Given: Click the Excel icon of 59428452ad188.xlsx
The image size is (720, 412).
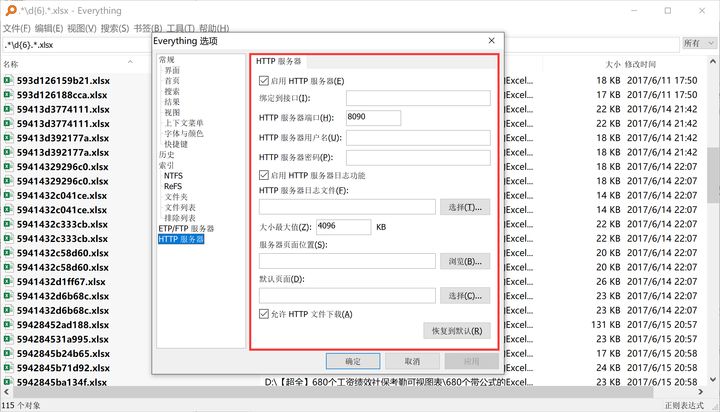Looking at the screenshot, I should click(x=8, y=325).
